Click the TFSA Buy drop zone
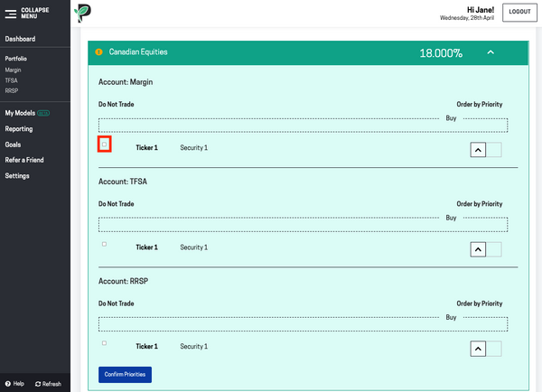Screen dimensions: 542x392 tap(304, 225)
